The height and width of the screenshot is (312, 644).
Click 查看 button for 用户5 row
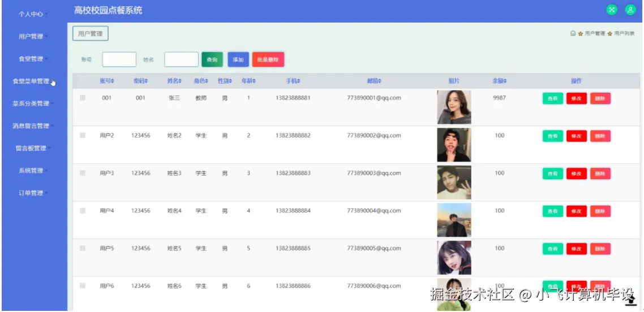pyautogui.click(x=553, y=249)
